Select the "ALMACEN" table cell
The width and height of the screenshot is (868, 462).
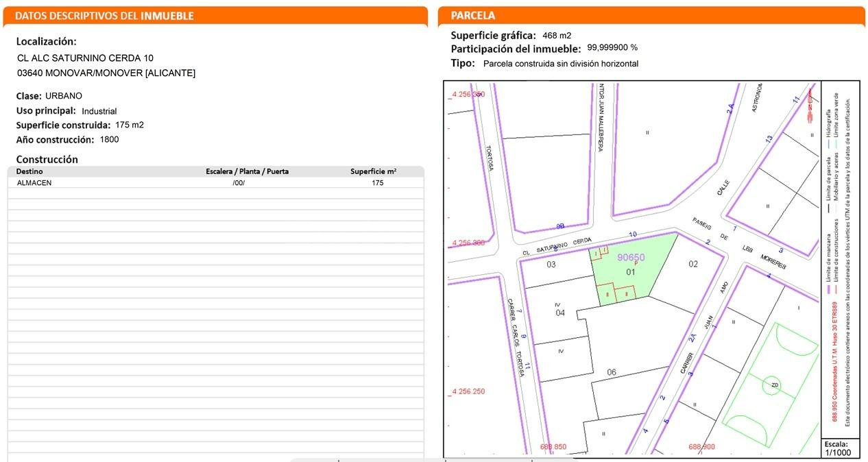34,183
